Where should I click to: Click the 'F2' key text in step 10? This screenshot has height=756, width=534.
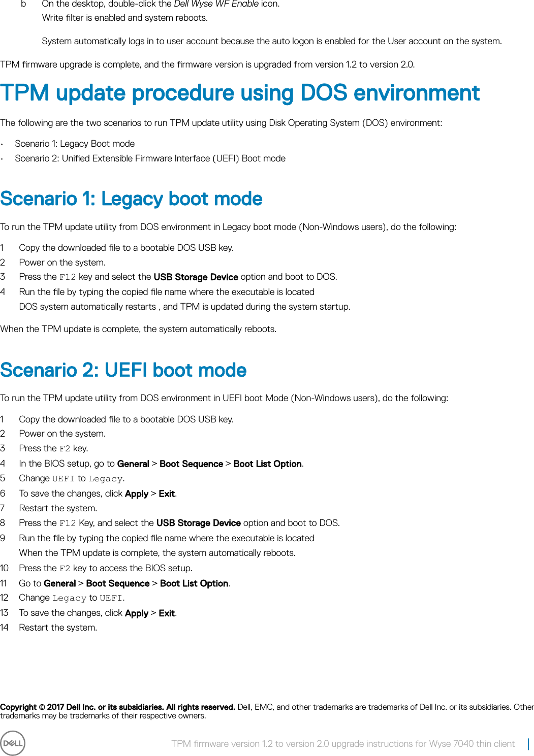click(65, 569)
